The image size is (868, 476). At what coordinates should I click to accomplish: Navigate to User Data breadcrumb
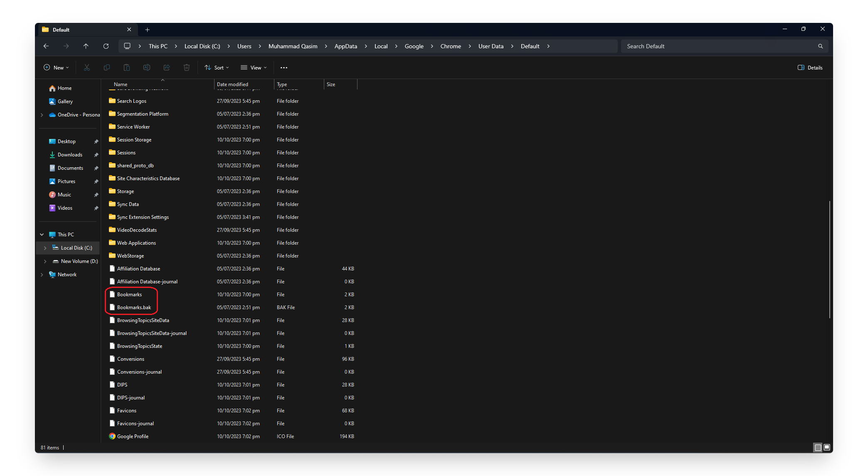point(491,46)
